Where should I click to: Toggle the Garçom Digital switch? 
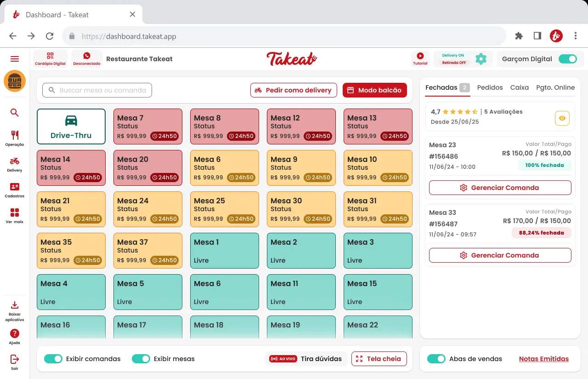tap(568, 59)
